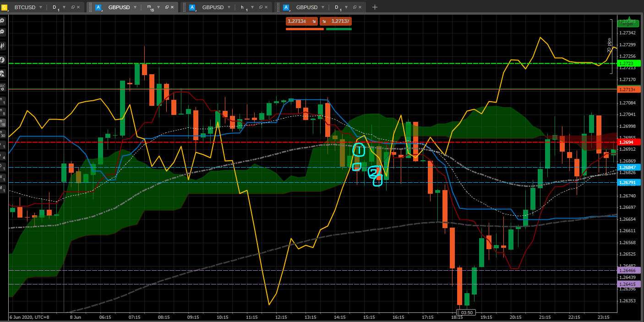Expand the m15 timeframe dropdown arrow
The height and width of the screenshot is (322, 644).
tap(158, 7)
